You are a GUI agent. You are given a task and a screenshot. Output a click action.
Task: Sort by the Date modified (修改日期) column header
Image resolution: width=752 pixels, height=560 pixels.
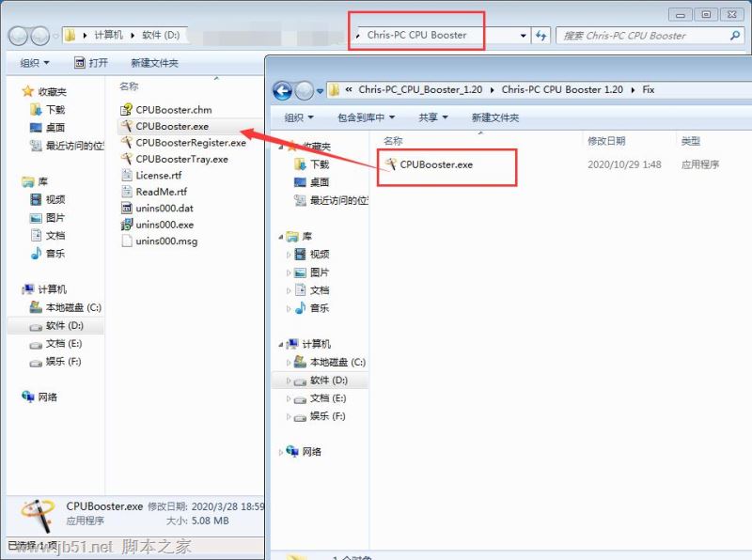(606, 141)
